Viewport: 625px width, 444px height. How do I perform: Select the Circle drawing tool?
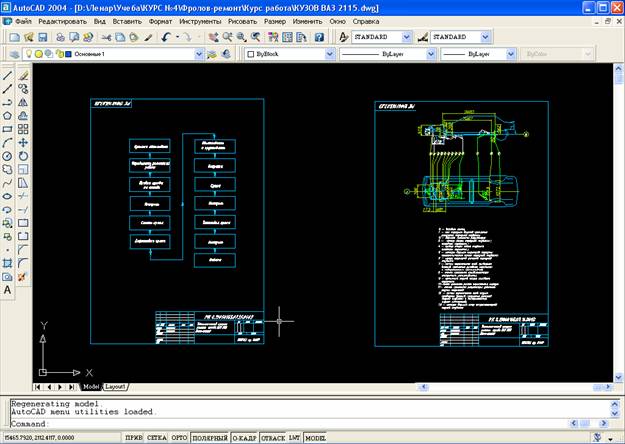tap(8, 156)
